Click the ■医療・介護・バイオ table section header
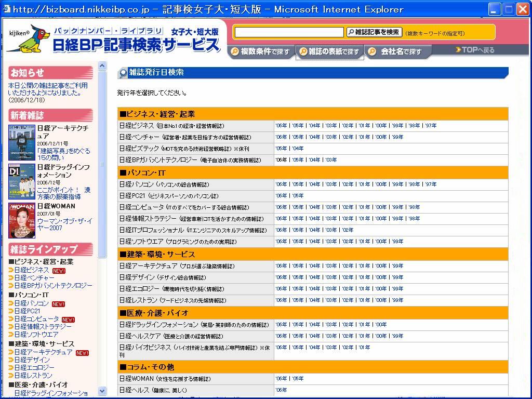532x399 pixels. pos(313,313)
